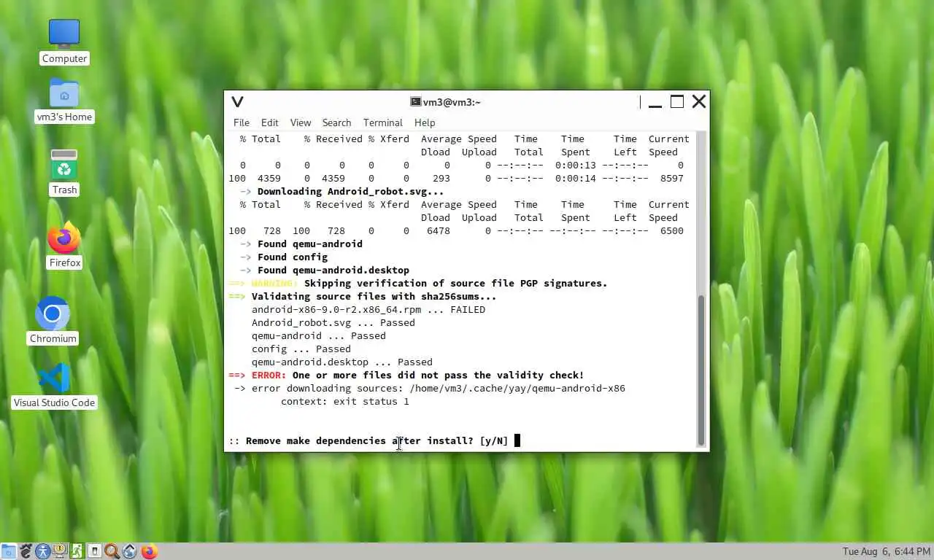Click the 'qemu-android ... Passed' line
Image resolution: width=934 pixels, height=560 pixels.
319,336
